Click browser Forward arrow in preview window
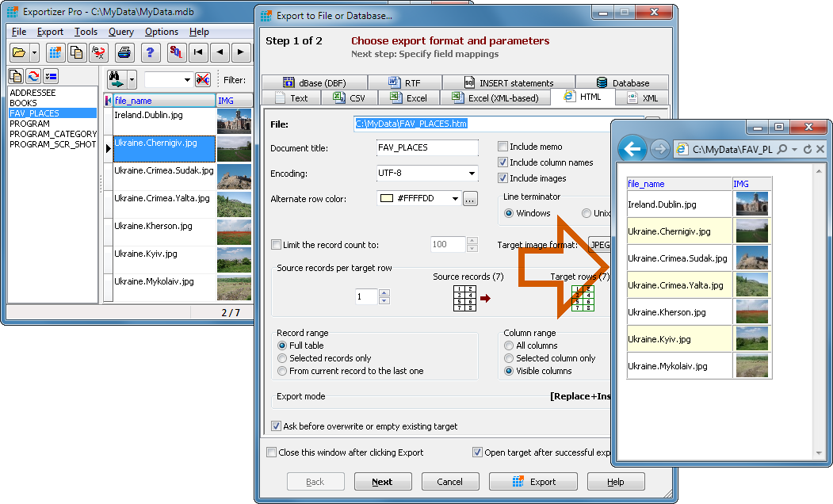Image resolution: width=833 pixels, height=504 pixels. click(659, 149)
